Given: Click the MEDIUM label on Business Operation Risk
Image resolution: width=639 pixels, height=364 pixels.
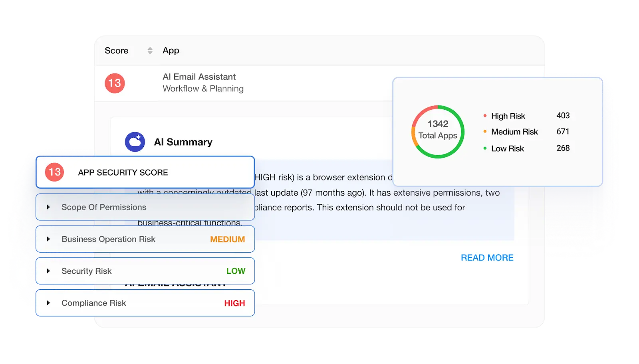Looking at the screenshot, I should tap(227, 239).
